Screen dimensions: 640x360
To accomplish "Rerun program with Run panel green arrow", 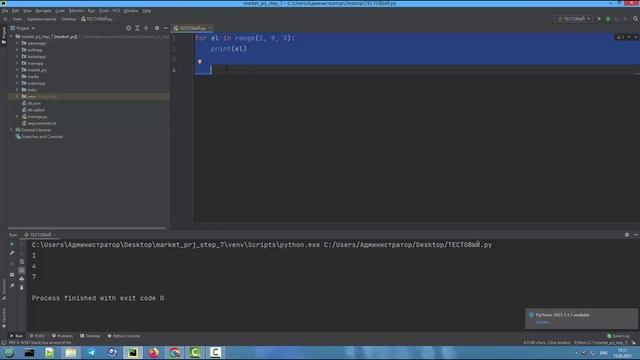I will [x=12, y=244].
